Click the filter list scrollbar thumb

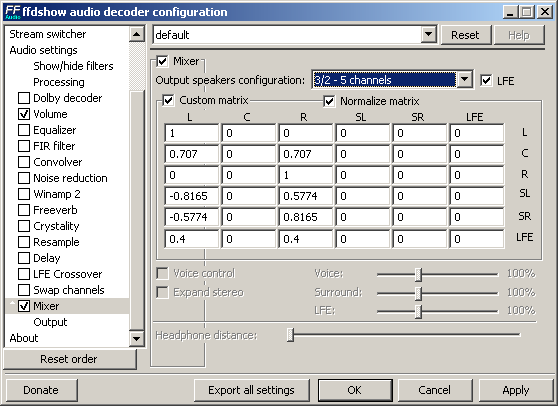click(x=137, y=210)
